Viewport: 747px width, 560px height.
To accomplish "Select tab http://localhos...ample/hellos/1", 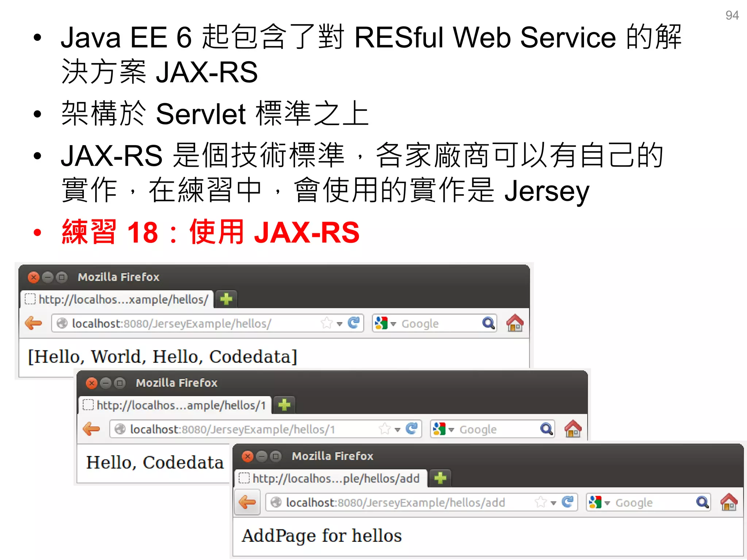I will pyautogui.click(x=175, y=405).
